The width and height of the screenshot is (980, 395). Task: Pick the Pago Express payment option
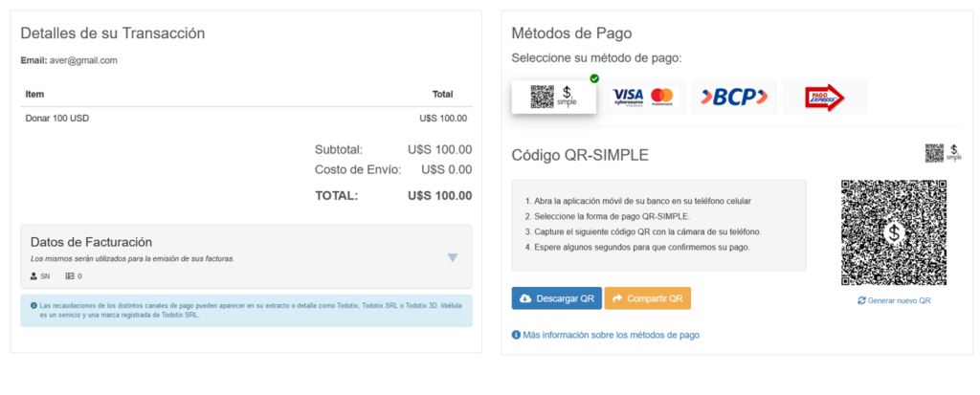pyautogui.click(x=824, y=97)
